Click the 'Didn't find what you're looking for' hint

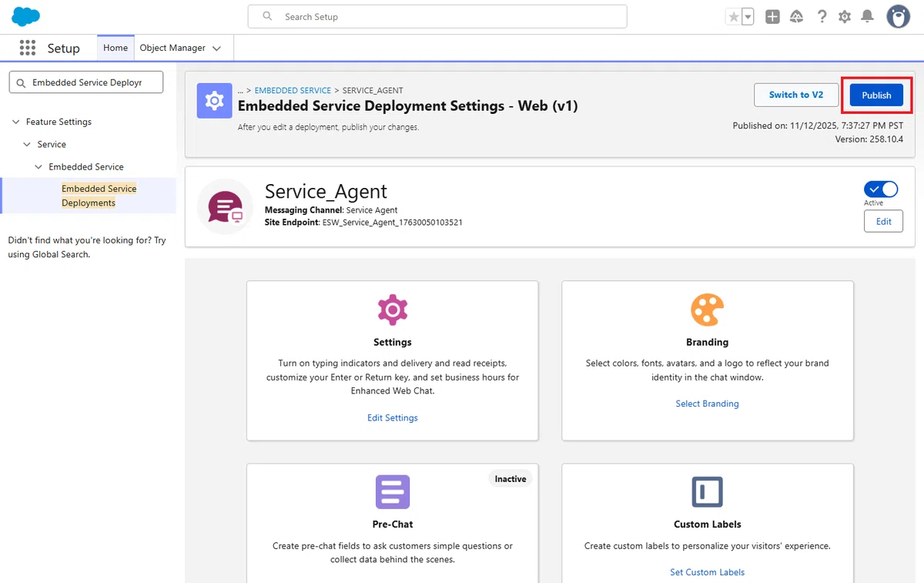click(87, 247)
